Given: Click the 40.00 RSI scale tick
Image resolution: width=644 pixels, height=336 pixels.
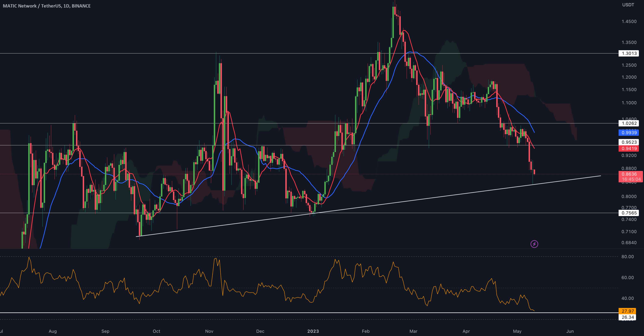Looking at the screenshot, I should (628, 298).
